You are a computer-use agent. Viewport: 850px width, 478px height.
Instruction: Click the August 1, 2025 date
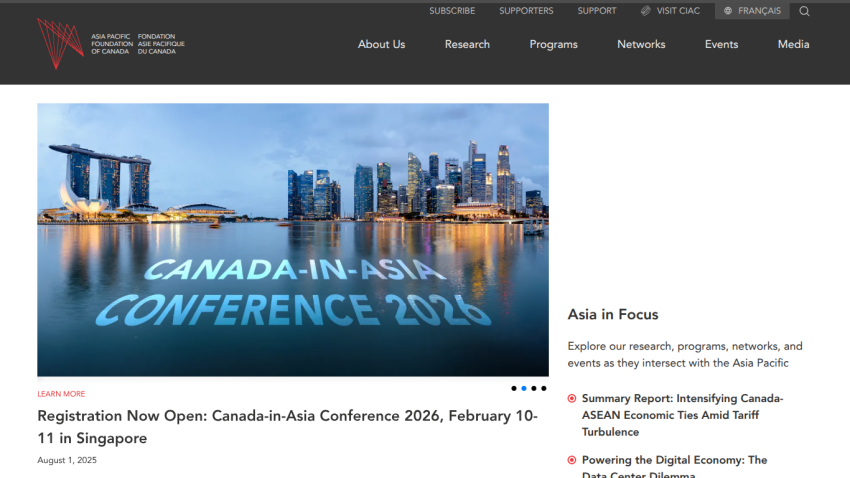pos(67,460)
